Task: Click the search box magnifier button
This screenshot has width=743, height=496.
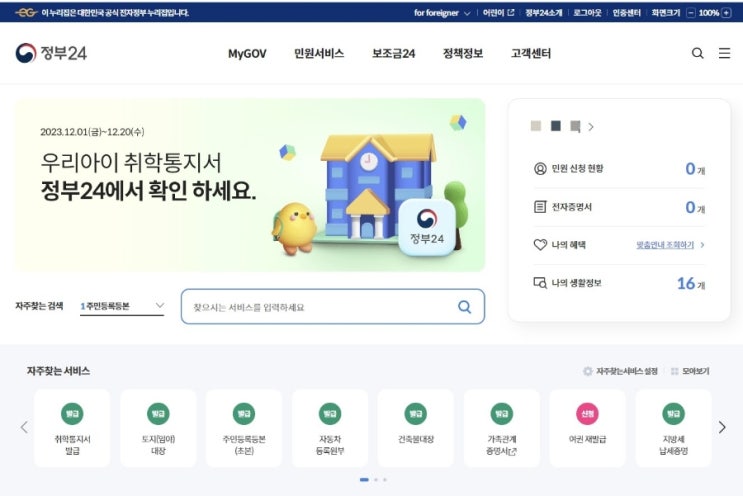Action: click(464, 307)
